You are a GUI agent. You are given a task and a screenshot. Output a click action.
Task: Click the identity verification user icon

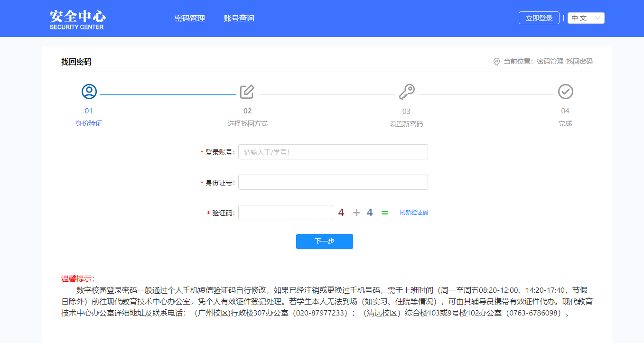tap(89, 92)
